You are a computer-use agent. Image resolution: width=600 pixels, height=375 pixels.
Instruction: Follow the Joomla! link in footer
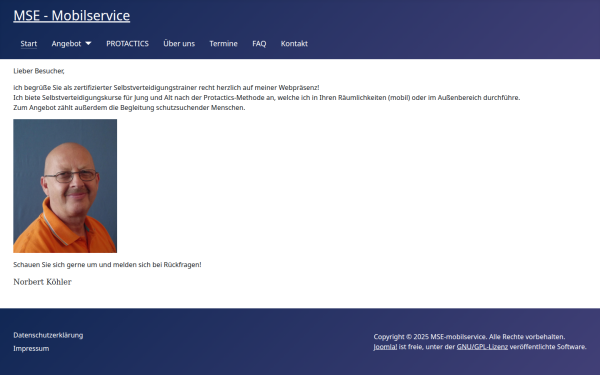pyautogui.click(x=385, y=347)
